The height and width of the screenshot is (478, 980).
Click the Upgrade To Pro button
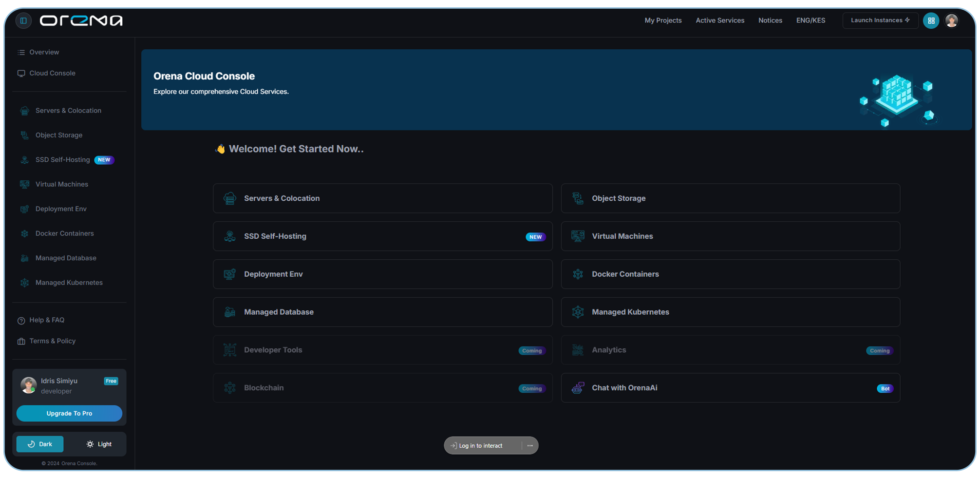point(69,413)
